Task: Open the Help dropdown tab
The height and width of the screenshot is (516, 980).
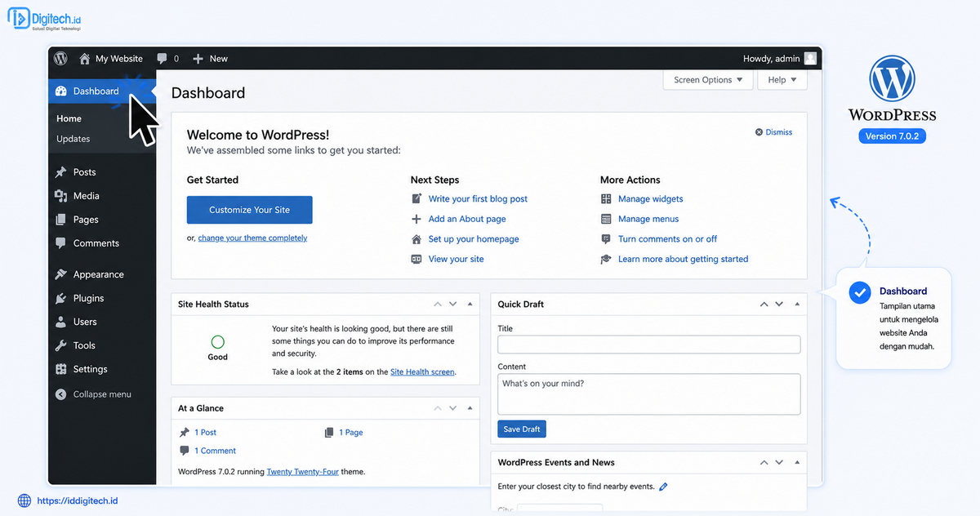Action: coord(782,80)
